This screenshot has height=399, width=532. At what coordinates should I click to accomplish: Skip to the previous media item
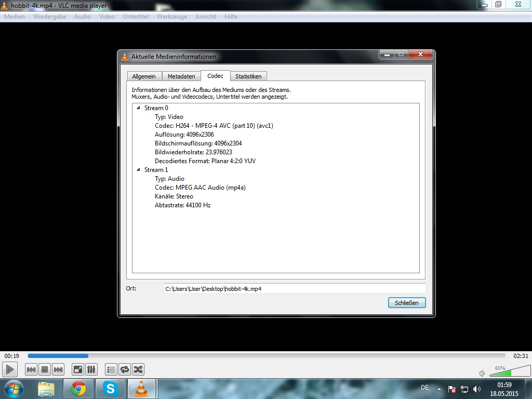point(31,369)
